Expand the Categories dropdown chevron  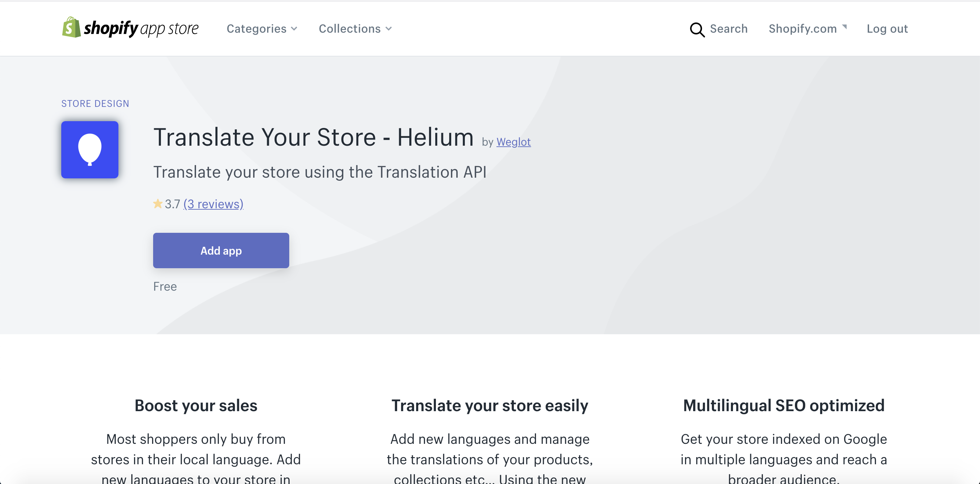tap(294, 29)
